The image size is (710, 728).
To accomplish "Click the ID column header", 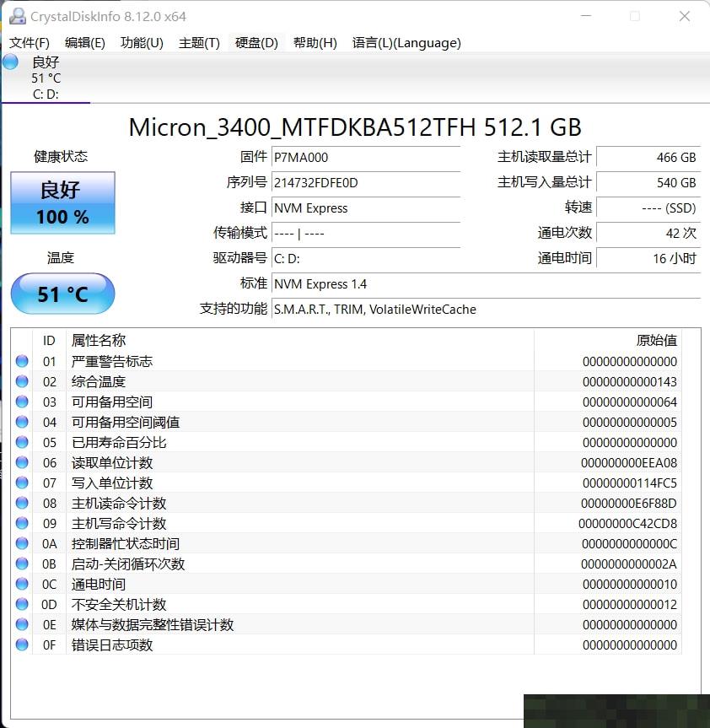I will coord(49,340).
